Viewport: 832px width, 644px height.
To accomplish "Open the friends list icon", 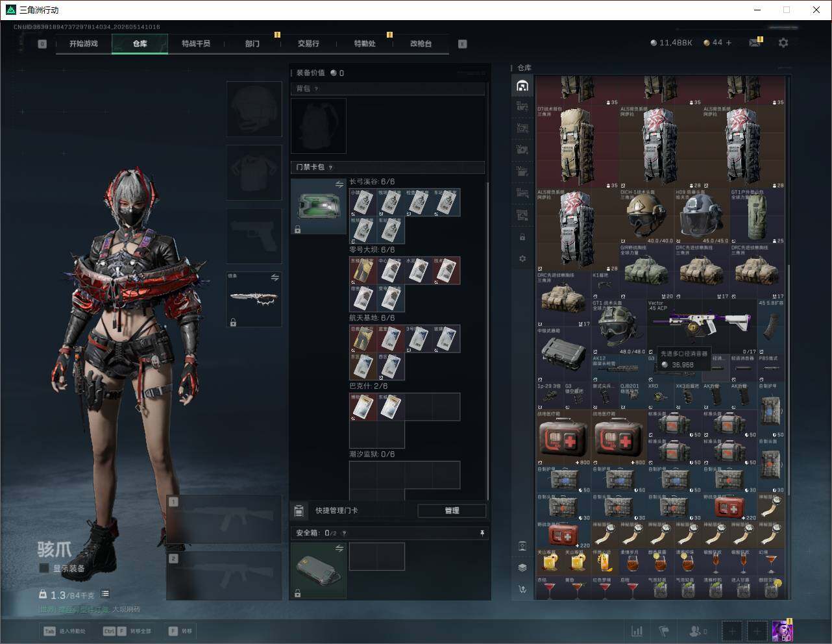I will 698,631.
